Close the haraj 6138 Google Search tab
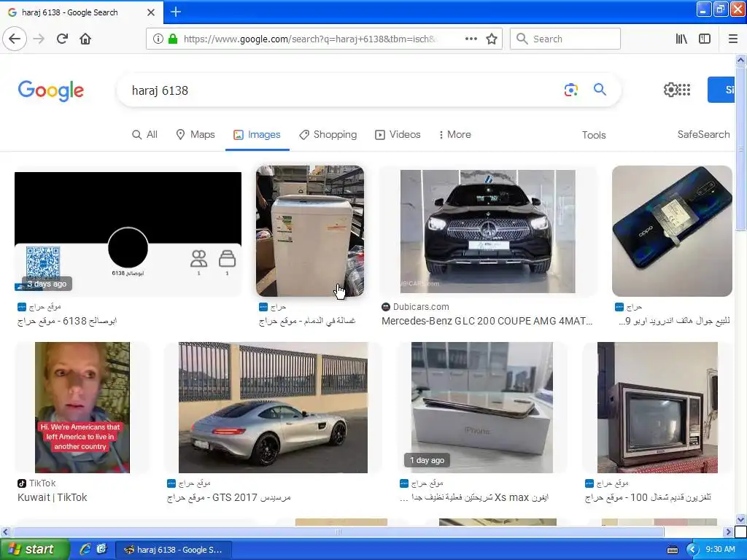 (151, 12)
